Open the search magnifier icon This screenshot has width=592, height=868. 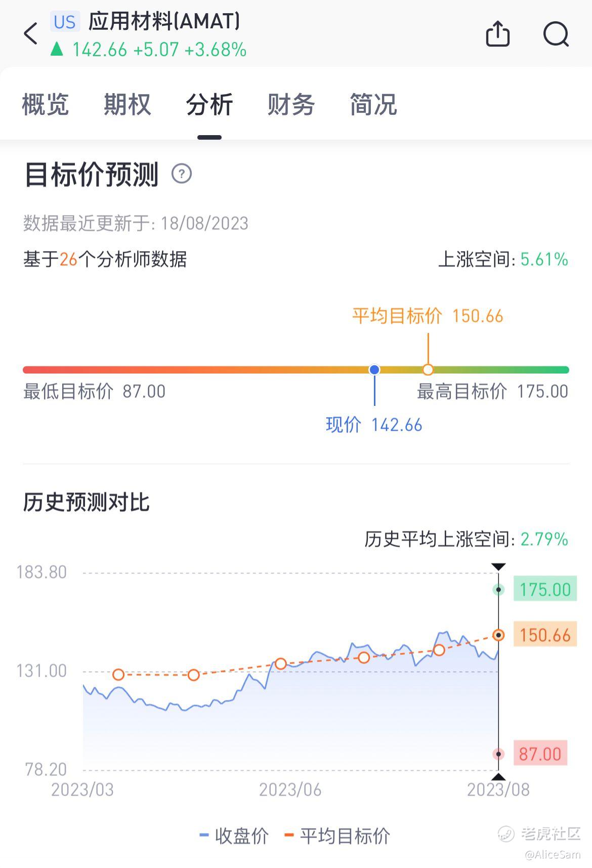[x=556, y=34]
